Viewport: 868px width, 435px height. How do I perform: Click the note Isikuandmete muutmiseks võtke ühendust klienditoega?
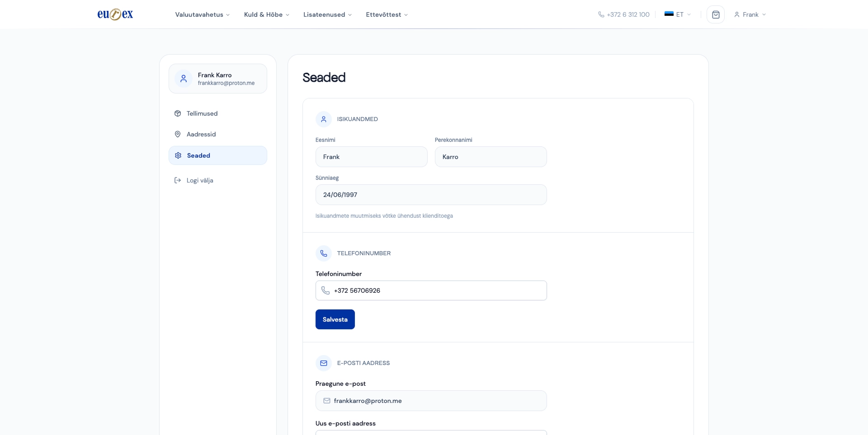point(384,216)
